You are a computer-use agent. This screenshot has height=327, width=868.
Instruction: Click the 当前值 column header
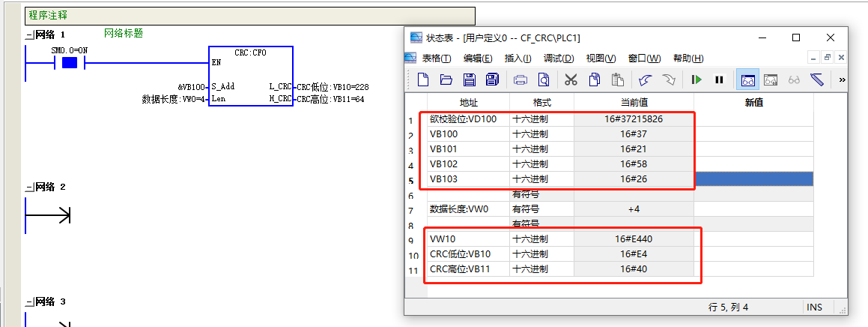pos(634,103)
